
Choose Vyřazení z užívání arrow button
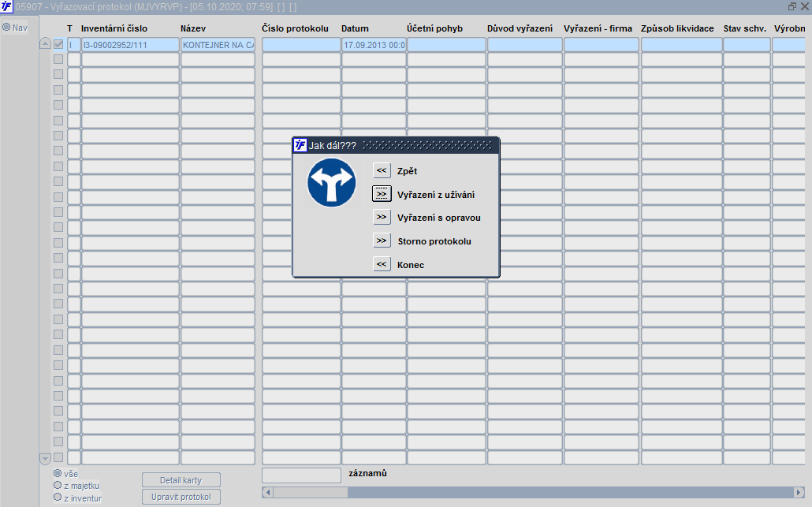[382, 194]
